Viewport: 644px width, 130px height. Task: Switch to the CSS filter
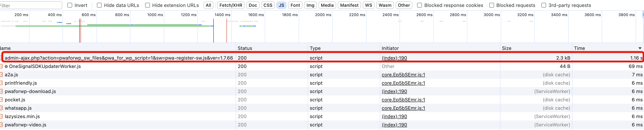(x=268, y=5)
